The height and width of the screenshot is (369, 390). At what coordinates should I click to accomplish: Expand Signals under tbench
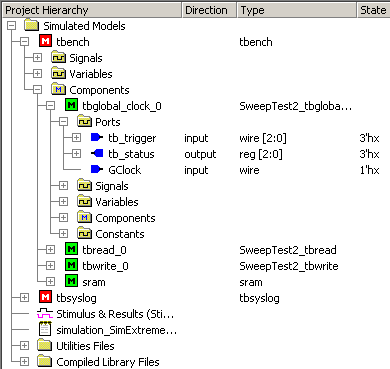point(37,57)
